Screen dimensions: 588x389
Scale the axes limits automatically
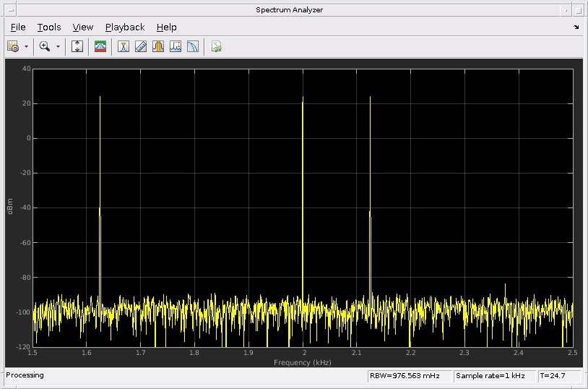77,46
